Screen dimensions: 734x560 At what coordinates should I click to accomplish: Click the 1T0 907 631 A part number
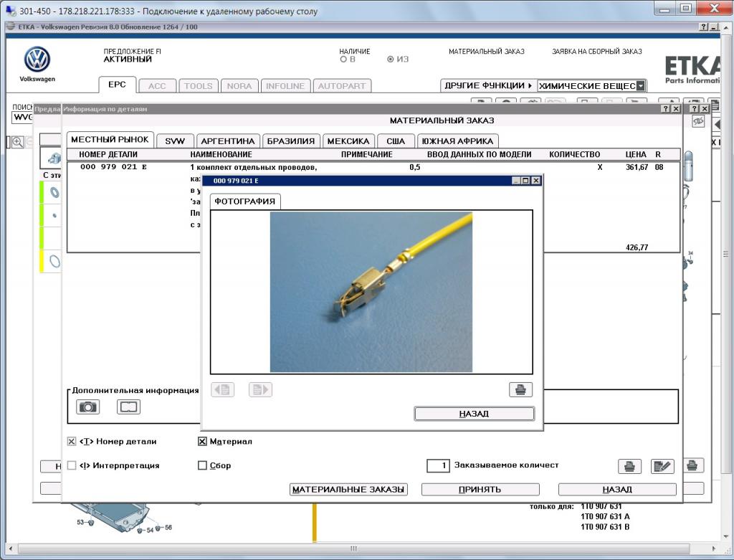pyautogui.click(x=605, y=516)
